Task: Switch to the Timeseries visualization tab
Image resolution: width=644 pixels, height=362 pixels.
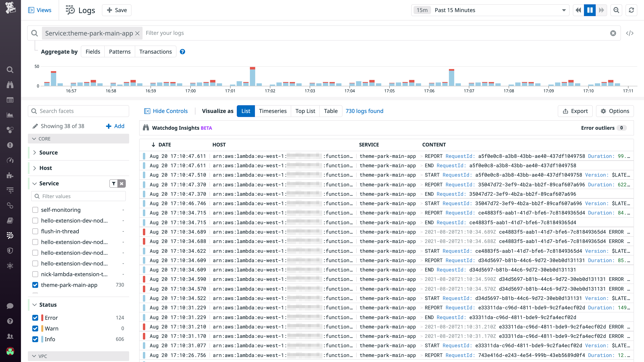Action: click(x=273, y=111)
